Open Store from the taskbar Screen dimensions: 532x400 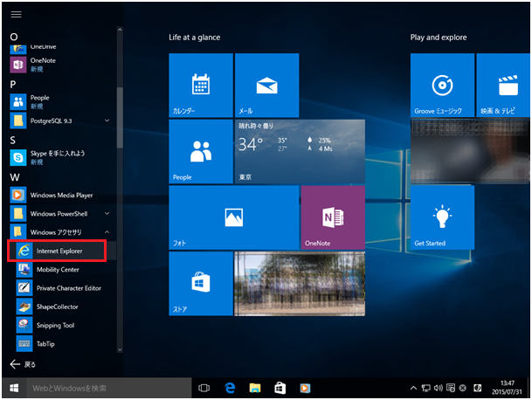(280, 388)
